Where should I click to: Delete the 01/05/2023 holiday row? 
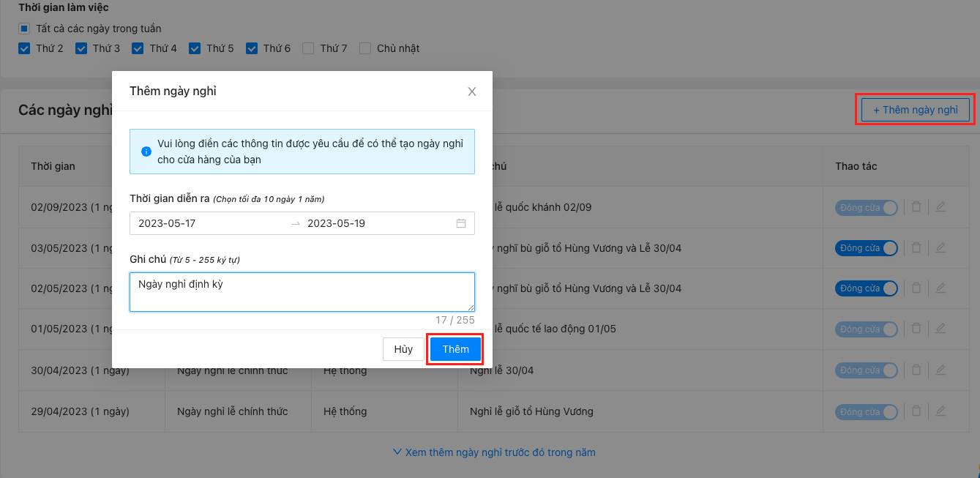[x=916, y=329]
